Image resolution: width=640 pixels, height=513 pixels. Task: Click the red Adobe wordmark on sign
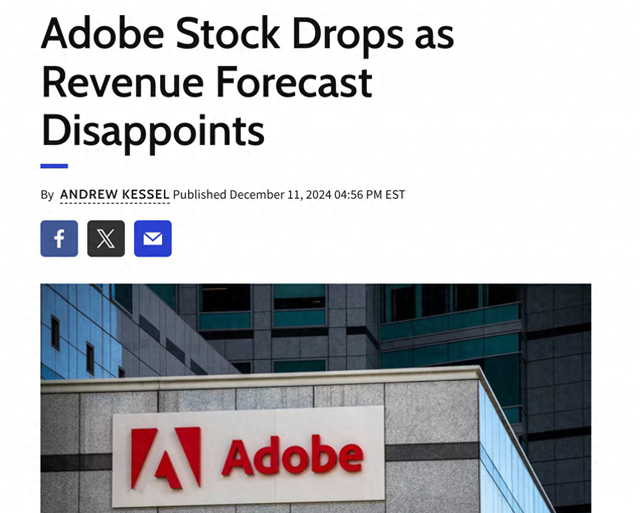(292, 455)
